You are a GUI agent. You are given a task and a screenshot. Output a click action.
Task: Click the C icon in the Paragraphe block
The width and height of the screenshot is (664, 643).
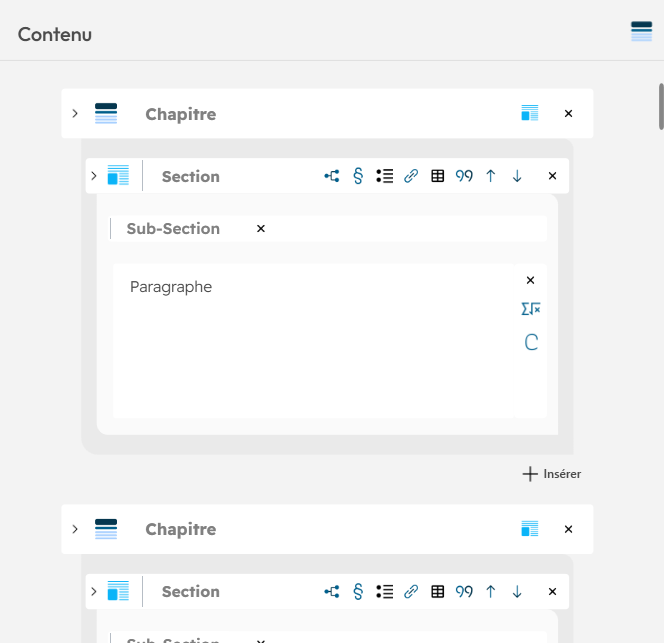coord(531,343)
